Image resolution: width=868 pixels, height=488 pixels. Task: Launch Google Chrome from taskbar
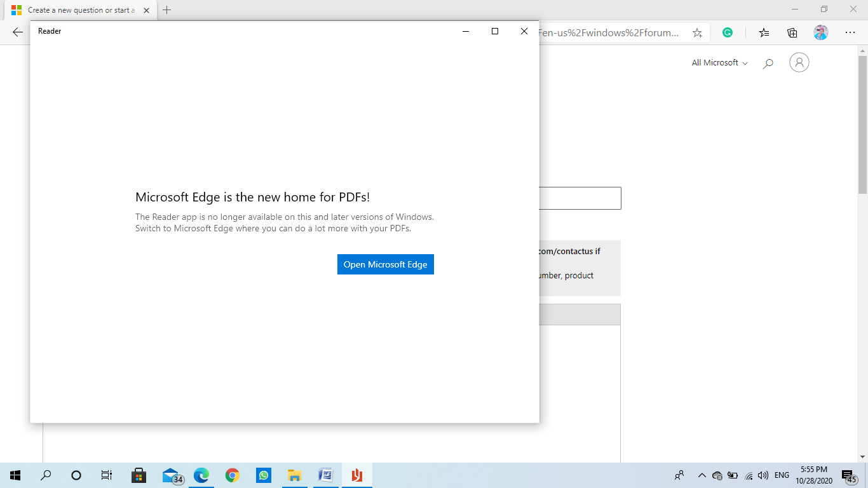233,475
